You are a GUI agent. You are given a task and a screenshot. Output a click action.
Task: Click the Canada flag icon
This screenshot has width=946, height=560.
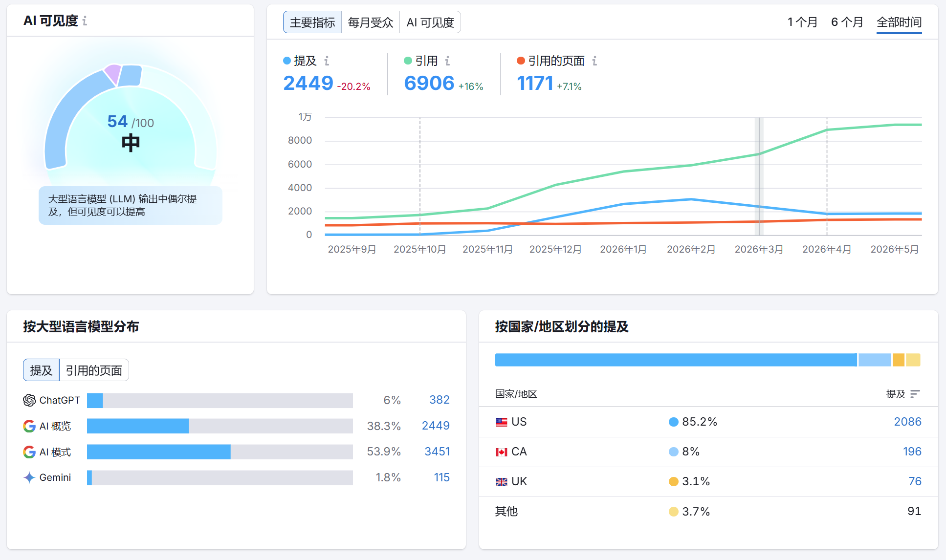[x=502, y=452]
